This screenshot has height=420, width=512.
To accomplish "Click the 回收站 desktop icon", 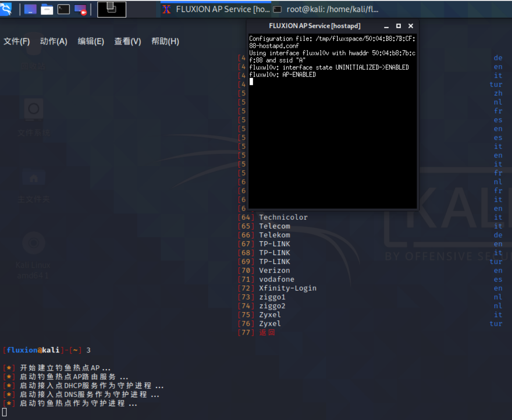I will pos(34,52).
